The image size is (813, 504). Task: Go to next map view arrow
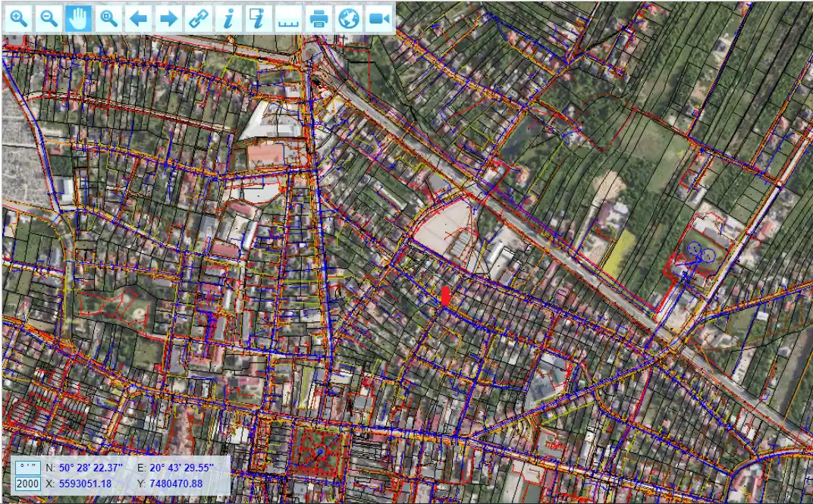tap(169, 19)
